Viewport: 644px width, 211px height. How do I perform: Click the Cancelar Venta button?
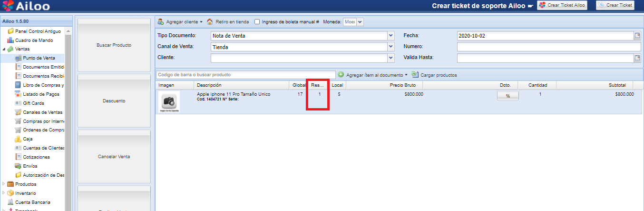point(114,157)
